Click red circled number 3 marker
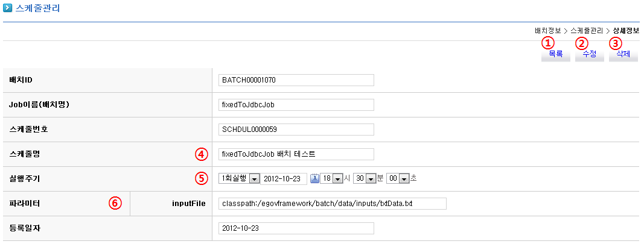The height and width of the screenshot is (244, 644). point(615,43)
